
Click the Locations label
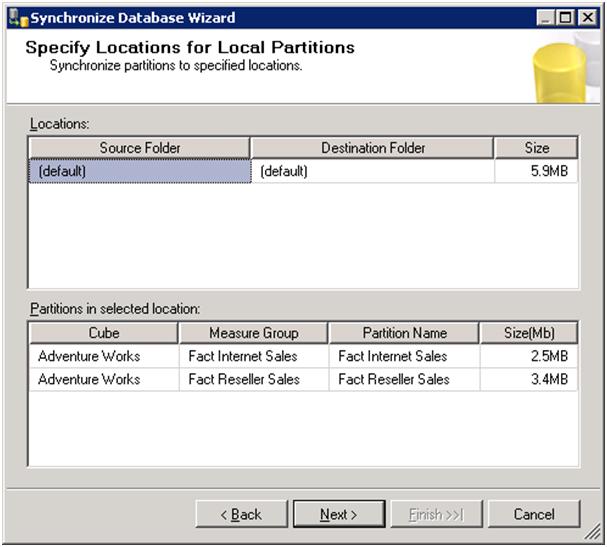(x=60, y=124)
